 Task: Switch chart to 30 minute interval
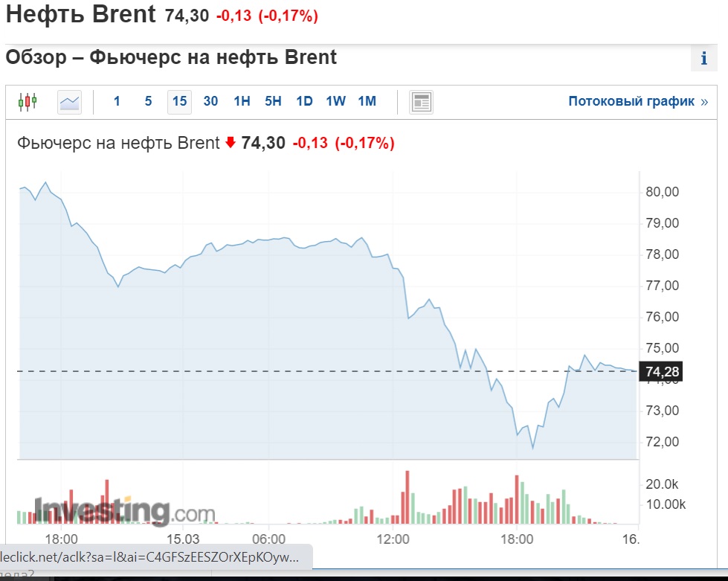tap(210, 101)
